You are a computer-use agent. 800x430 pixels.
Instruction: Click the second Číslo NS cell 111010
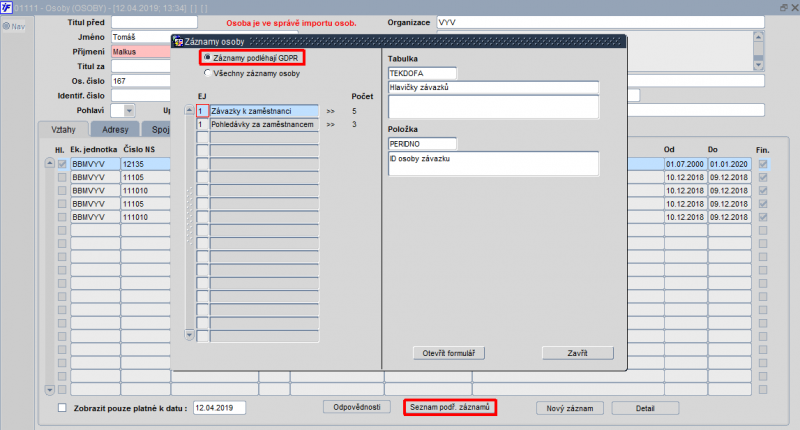pos(145,217)
